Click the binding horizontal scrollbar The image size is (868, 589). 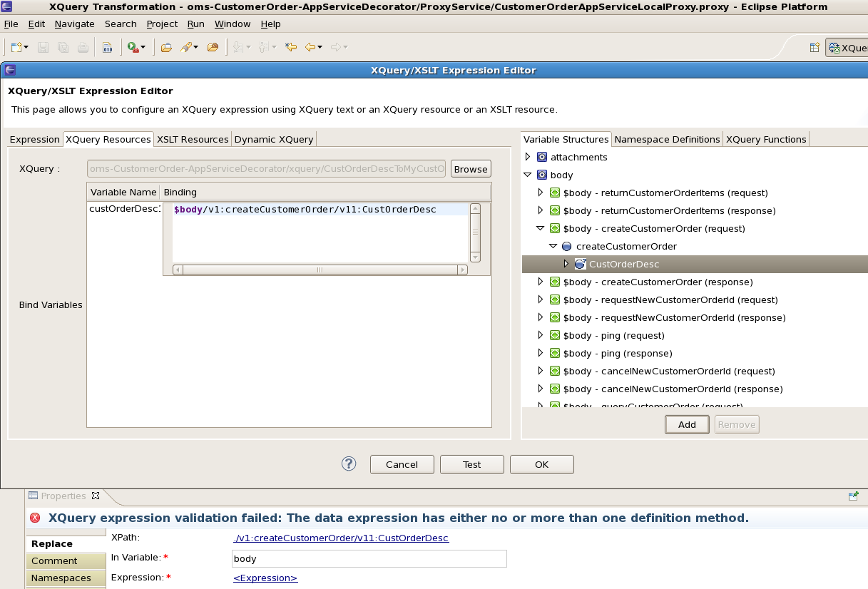[x=320, y=270]
